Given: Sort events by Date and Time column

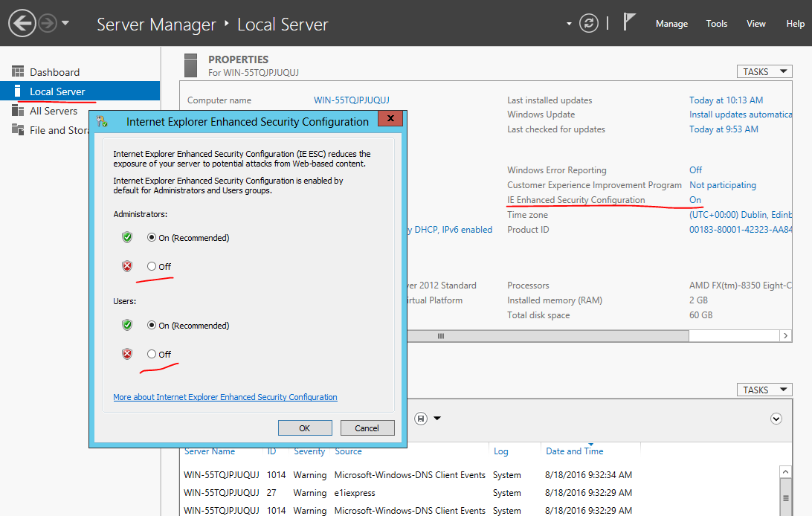Looking at the screenshot, I should pos(574,451).
